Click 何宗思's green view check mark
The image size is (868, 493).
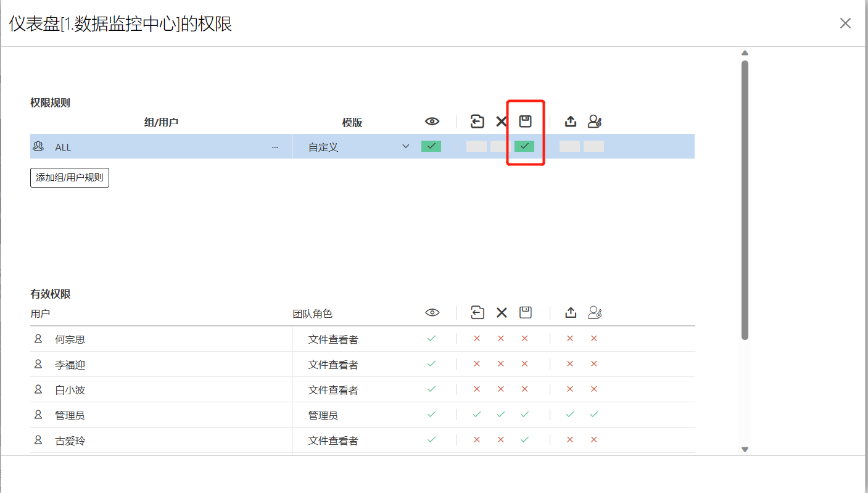click(431, 338)
